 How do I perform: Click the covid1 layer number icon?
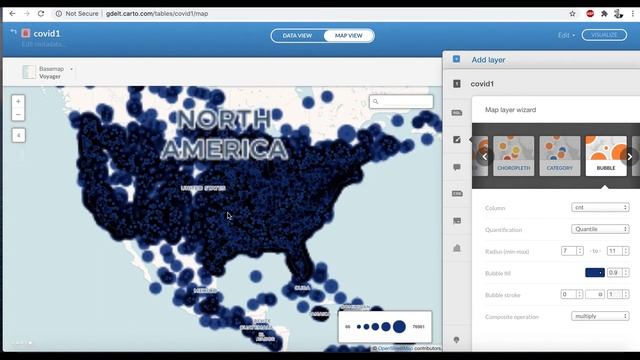pyautogui.click(x=457, y=84)
